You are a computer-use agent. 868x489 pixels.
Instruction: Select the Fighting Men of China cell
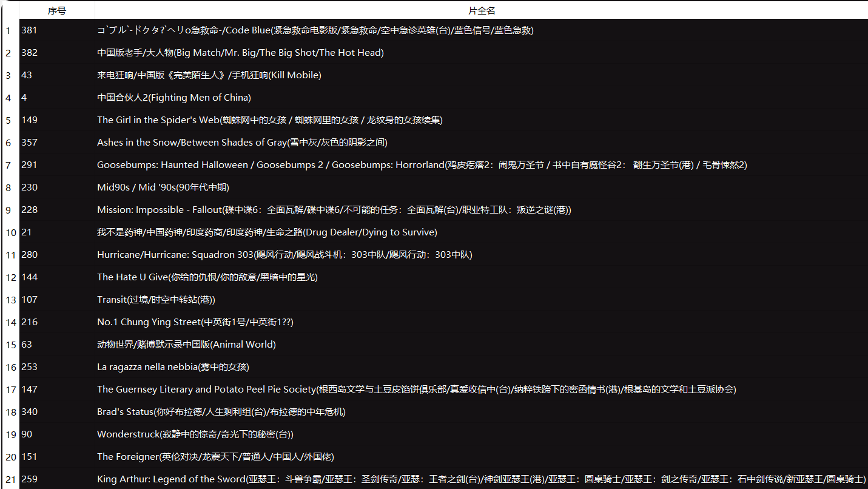click(482, 98)
